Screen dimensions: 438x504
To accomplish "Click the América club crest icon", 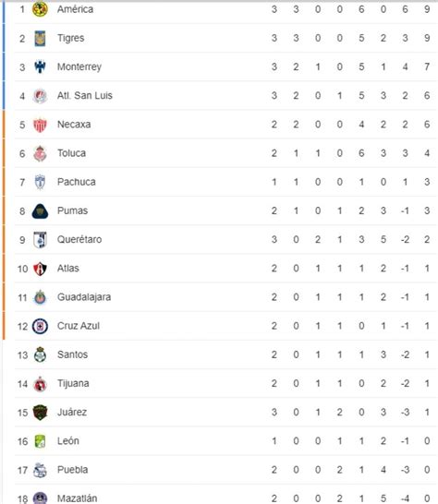I will tap(40, 9).
